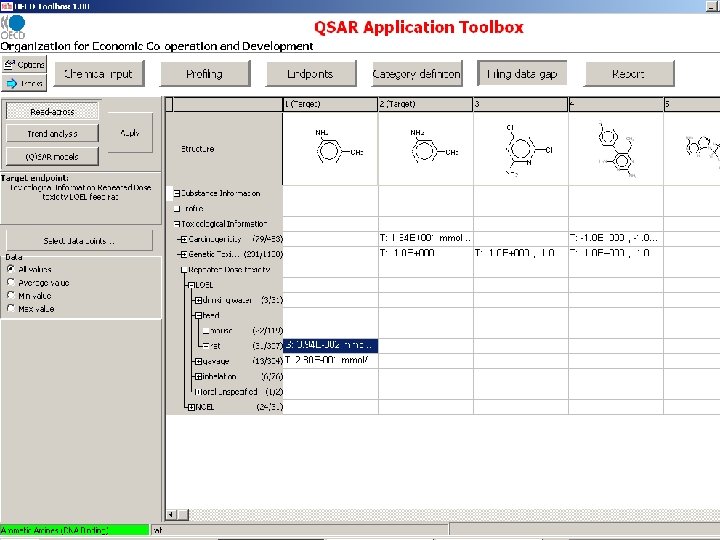Screen dimensions: 720x540
Task: Click the column header 2 (Target)
Action: tap(425, 104)
